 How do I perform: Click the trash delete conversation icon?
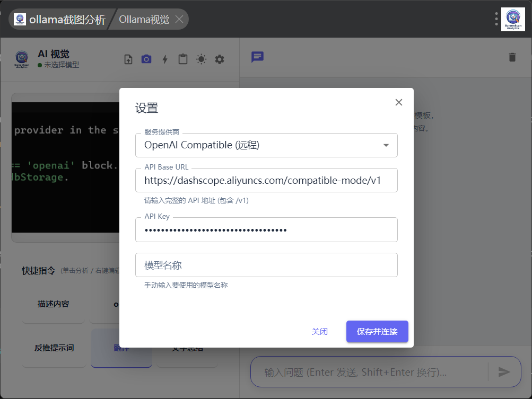tap(512, 57)
